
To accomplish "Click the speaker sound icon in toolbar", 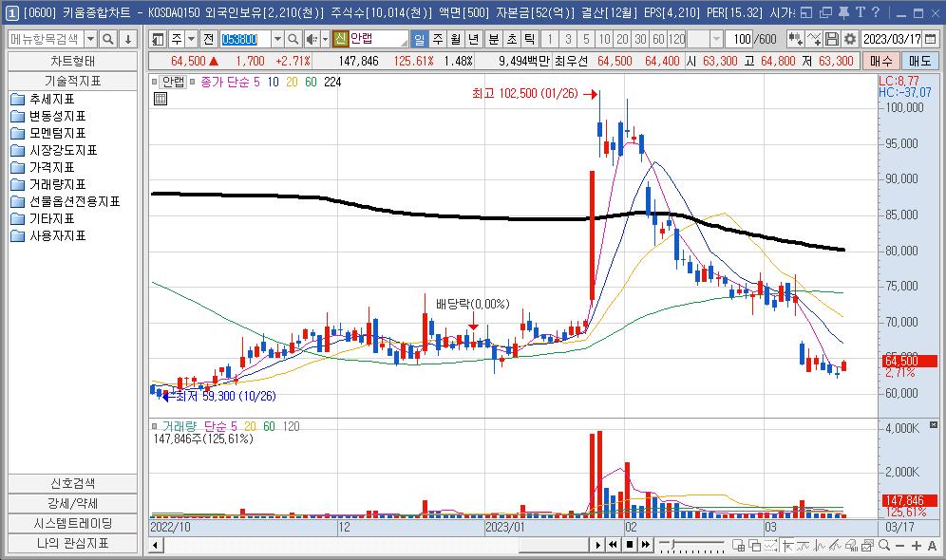I will [x=311, y=39].
